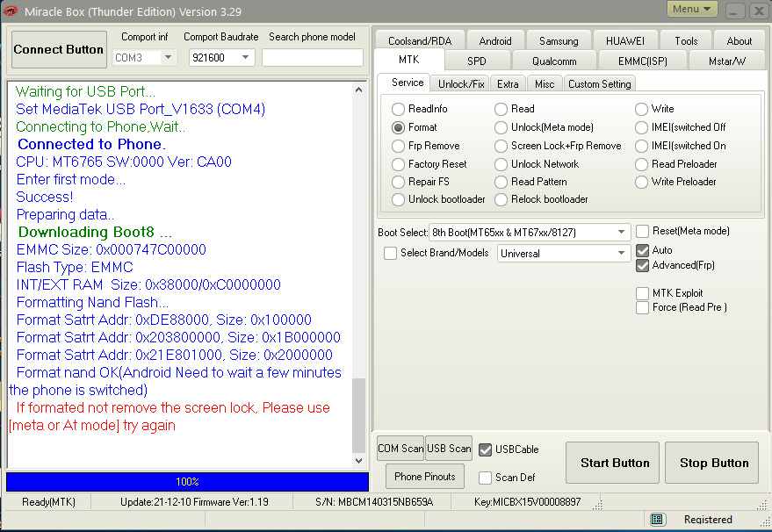This screenshot has width=772, height=532.
Task: Click the blue 100% progress bar
Action: point(187,482)
